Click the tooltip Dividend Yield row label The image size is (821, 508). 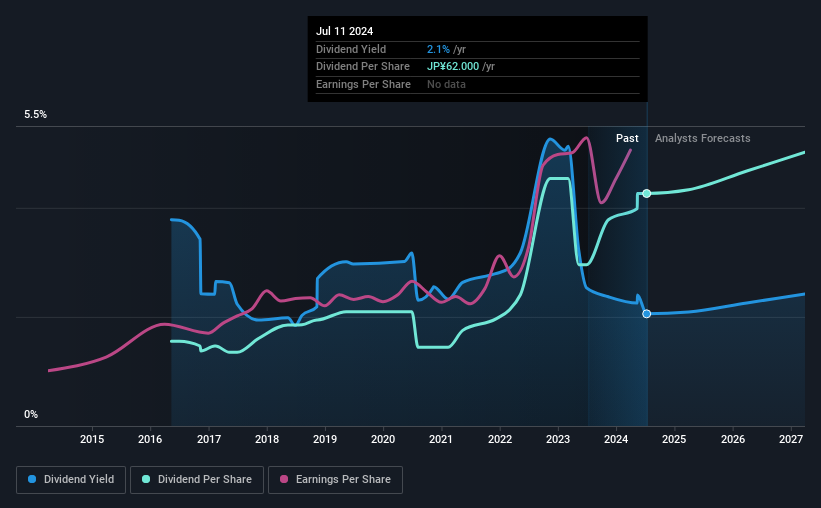point(351,49)
